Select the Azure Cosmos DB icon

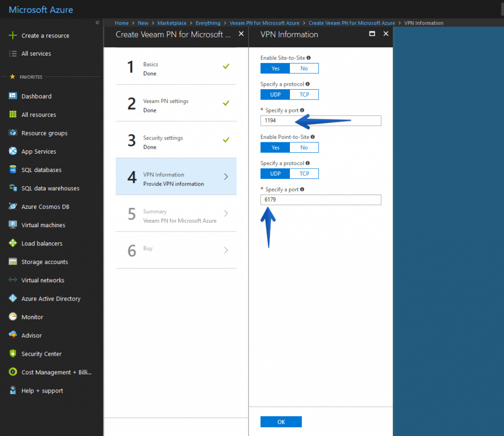pyautogui.click(x=13, y=206)
